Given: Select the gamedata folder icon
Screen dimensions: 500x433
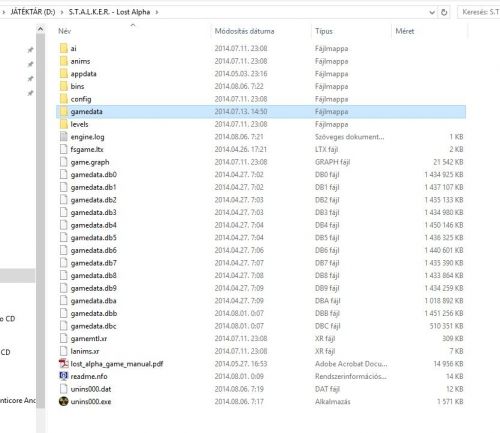Looking at the screenshot, I should point(64,112).
